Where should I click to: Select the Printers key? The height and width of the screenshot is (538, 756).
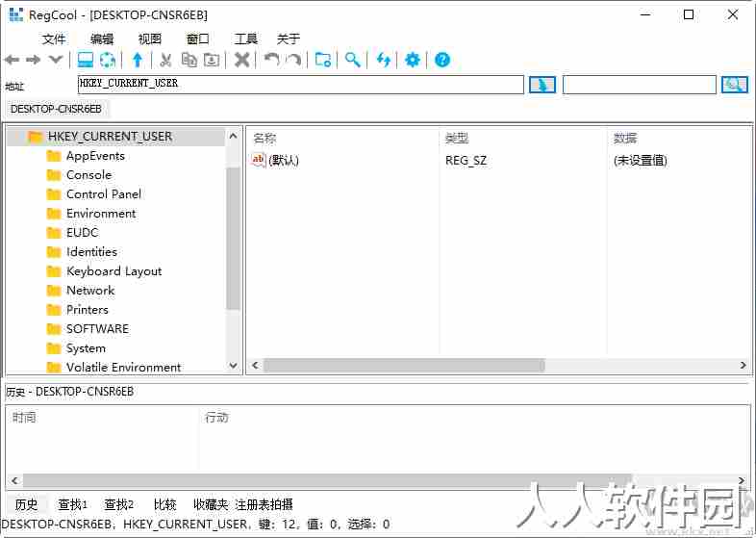88,310
